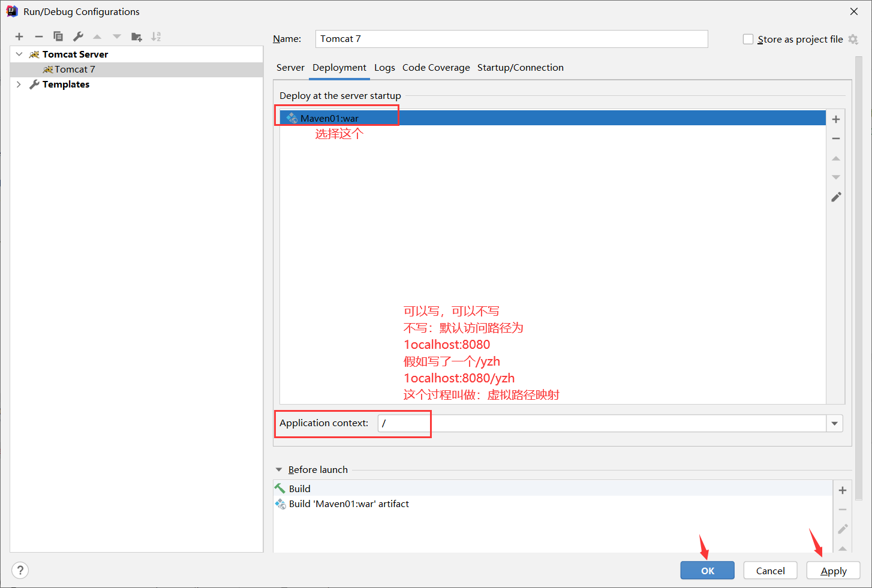The height and width of the screenshot is (588, 872).
Task: Remove deployment artifact with minus button
Action: pyautogui.click(x=836, y=138)
